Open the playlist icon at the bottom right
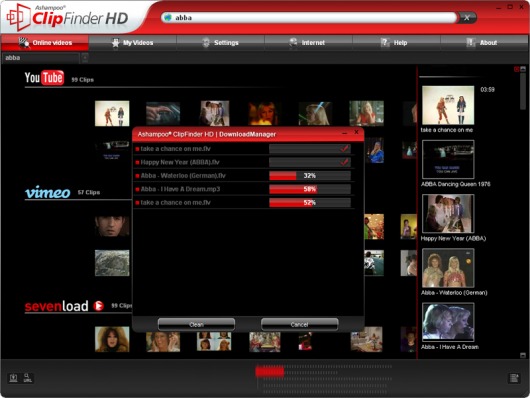Screen dimensions: 530x398 click(514, 378)
